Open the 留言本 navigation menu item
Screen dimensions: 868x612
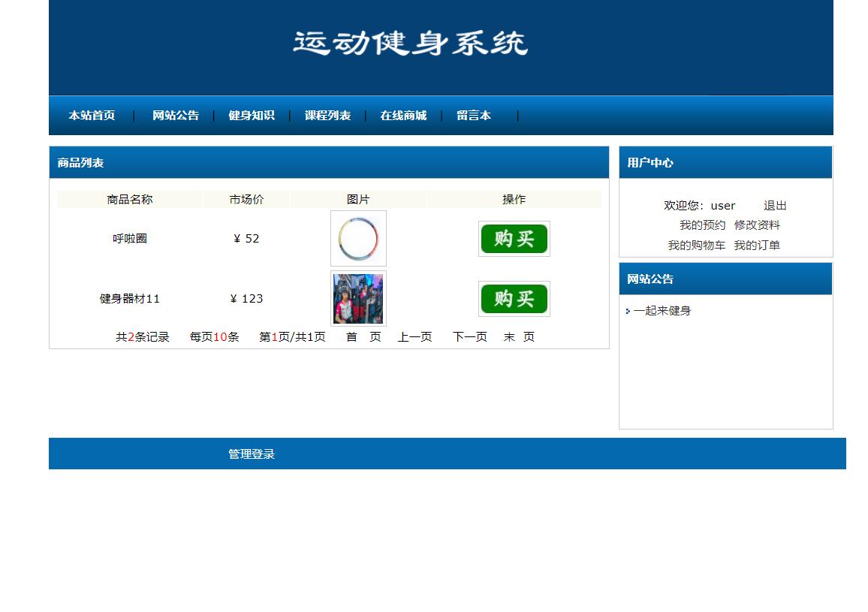[474, 116]
